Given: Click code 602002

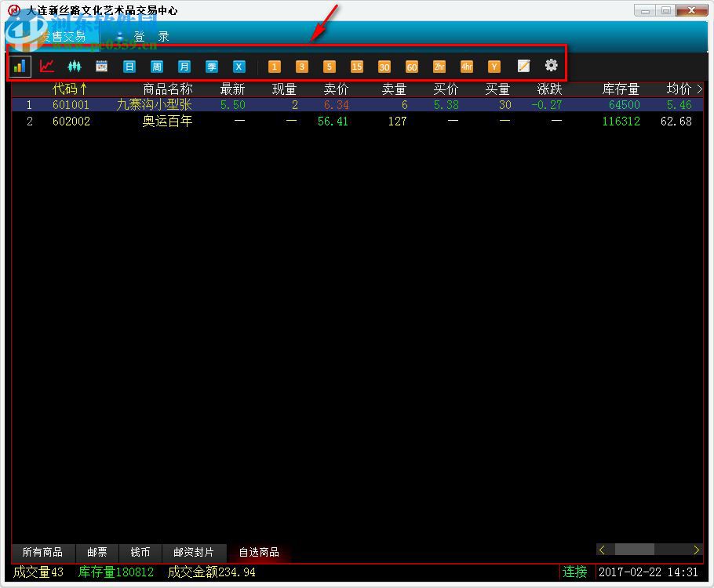Looking at the screenshot, I should [71, 122].
